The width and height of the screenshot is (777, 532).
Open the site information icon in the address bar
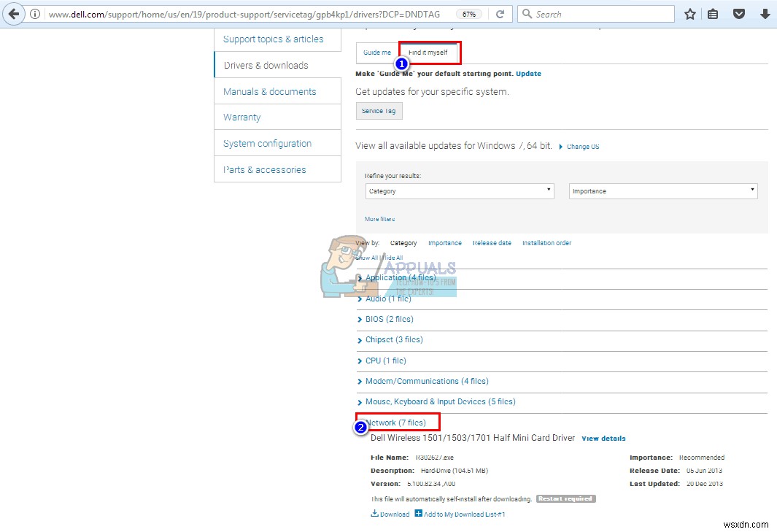point(35,15)
